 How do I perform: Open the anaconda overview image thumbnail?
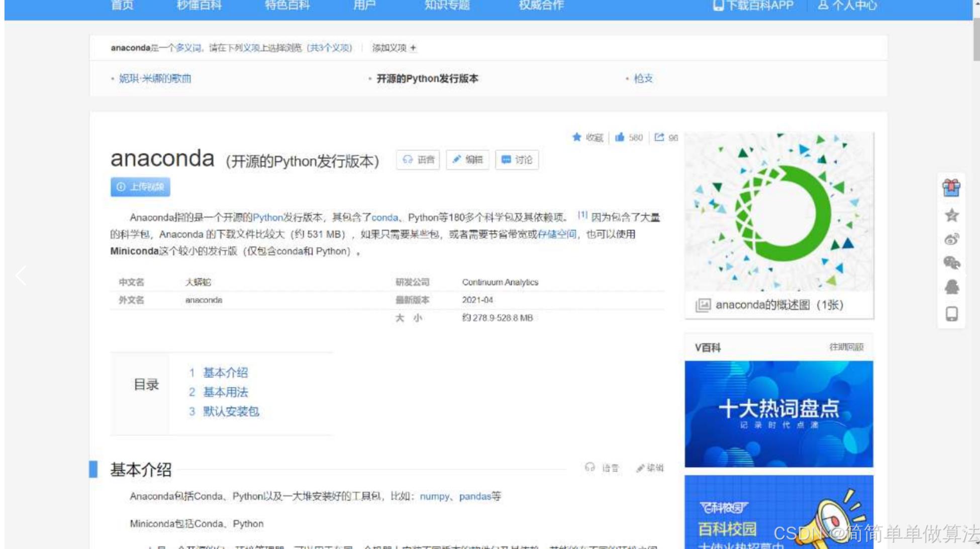(778, 211)
